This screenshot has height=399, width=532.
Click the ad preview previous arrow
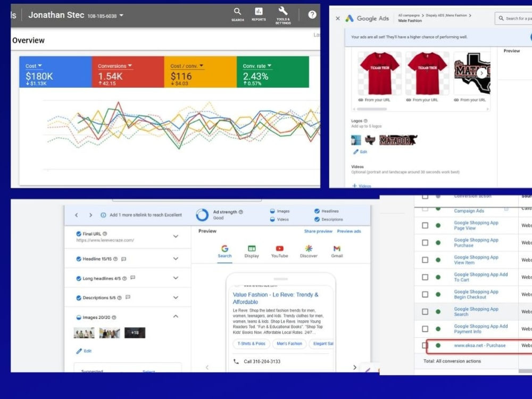[x=207, y=368]
